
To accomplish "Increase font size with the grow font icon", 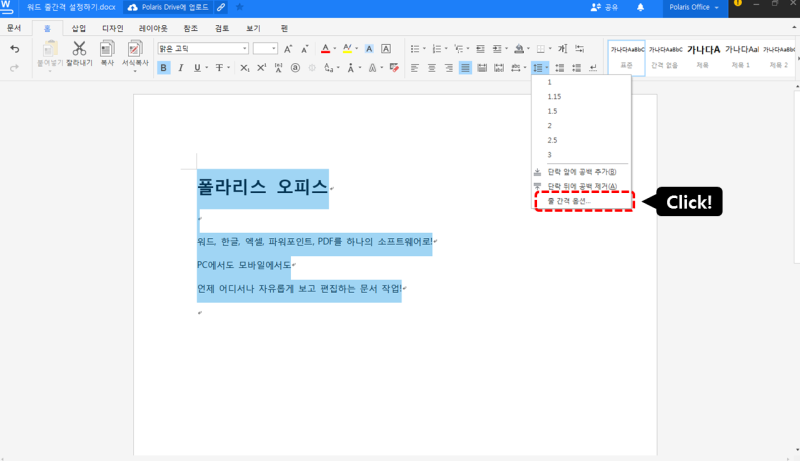I will 288,49.
